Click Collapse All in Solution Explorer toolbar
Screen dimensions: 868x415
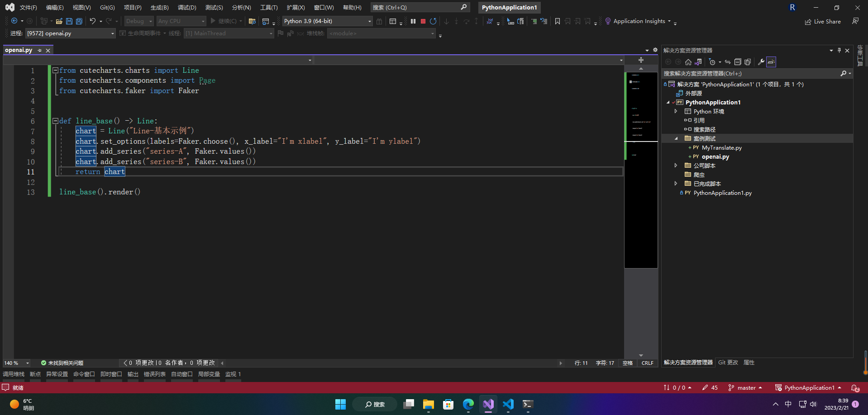pyautogui.click(x=738, y=62)
